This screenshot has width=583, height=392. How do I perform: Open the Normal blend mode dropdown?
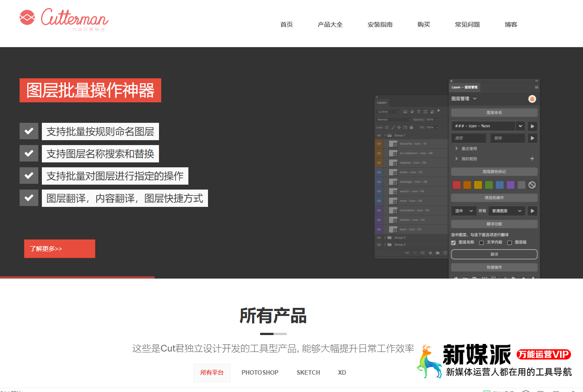[x=394, y=120]
